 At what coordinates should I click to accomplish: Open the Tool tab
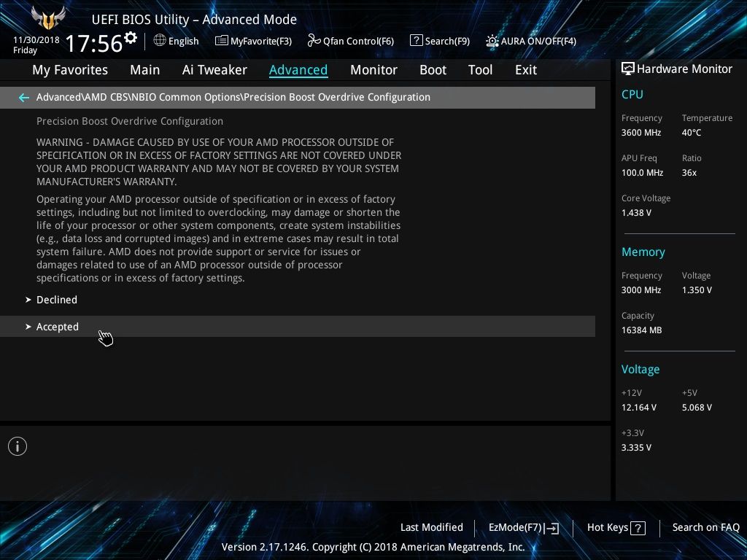(480, 70)
